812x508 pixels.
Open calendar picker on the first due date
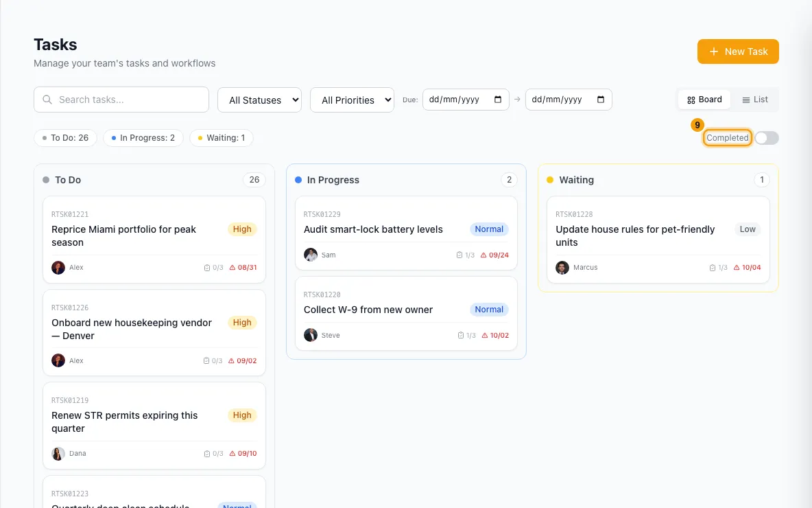498,100
